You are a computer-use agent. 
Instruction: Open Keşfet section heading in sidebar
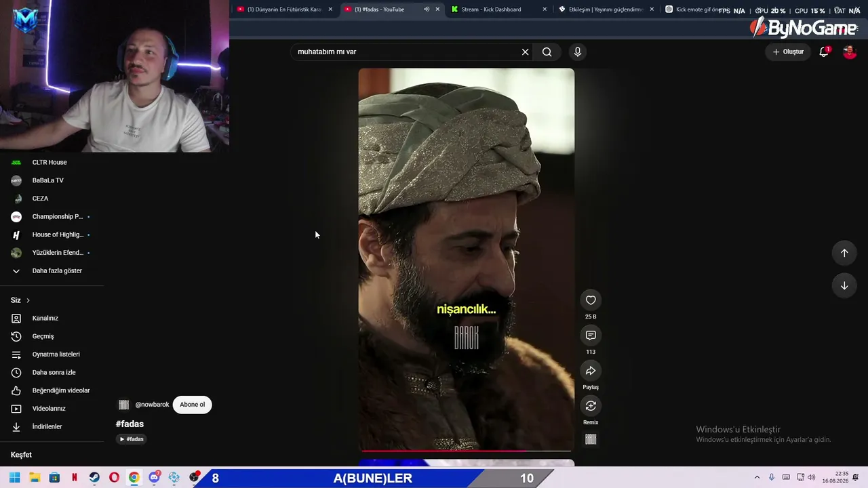tap(21, 455)
